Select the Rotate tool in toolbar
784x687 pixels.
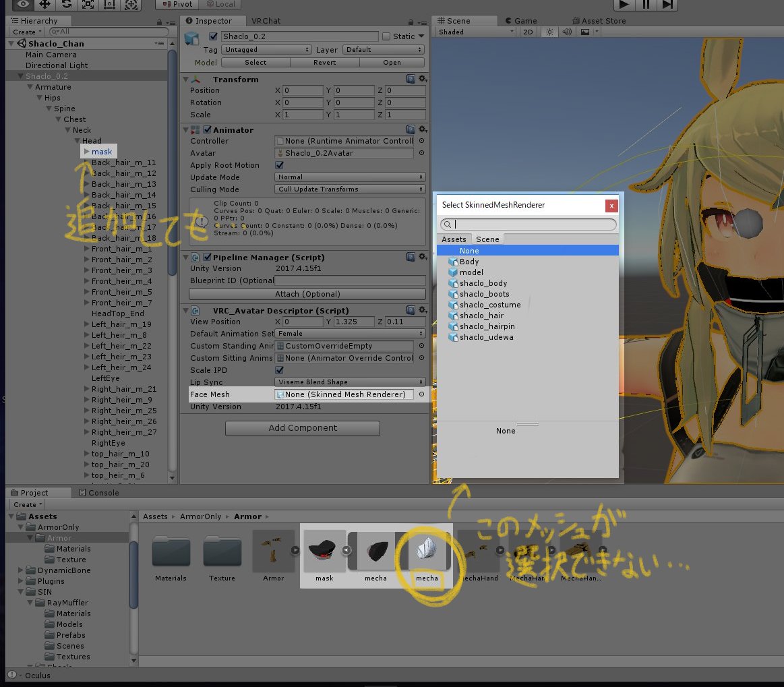[67, 5]
